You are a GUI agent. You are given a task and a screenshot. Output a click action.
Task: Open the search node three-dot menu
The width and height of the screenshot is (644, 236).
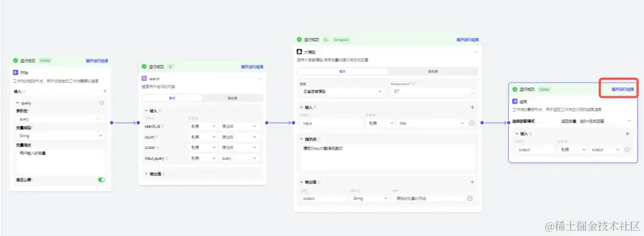259,79
